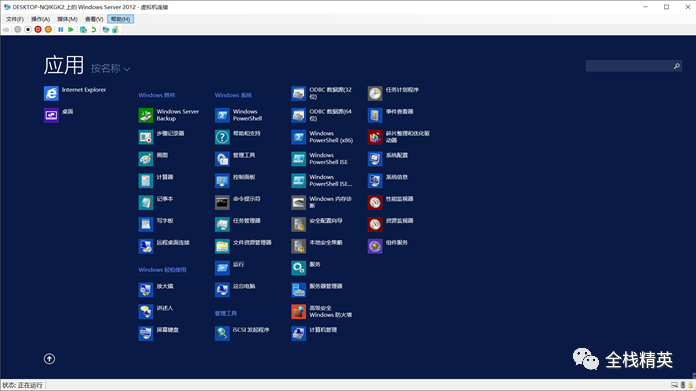Screen dimensions: 696x391
Task: Open ODBC 数据源(32 位)
Action: click(x=322, y=93)
